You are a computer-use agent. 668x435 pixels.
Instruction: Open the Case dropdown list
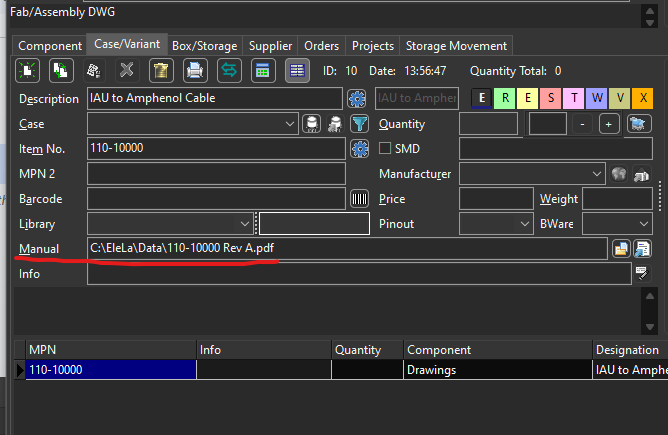tap(289, 124)
